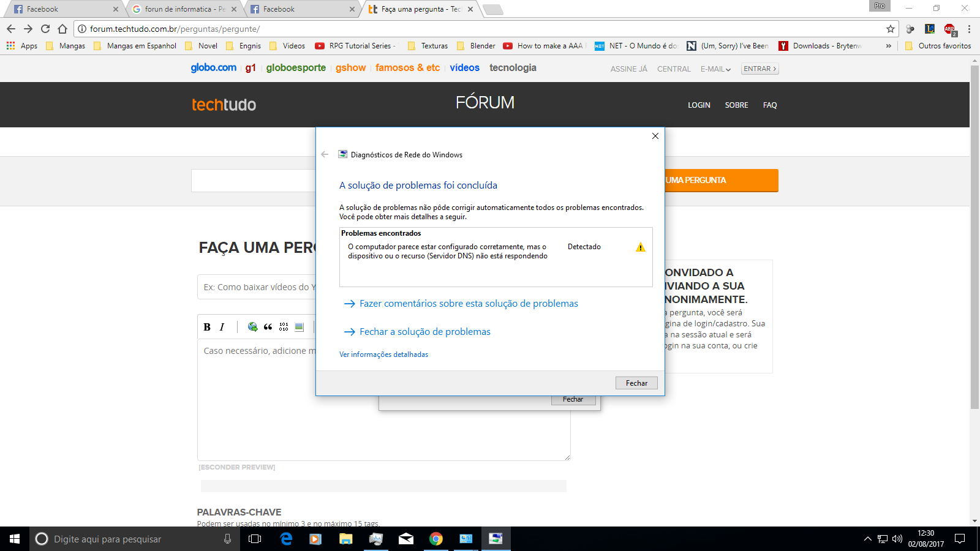
Task: Open the gshow link
Action: click(350, 67)
